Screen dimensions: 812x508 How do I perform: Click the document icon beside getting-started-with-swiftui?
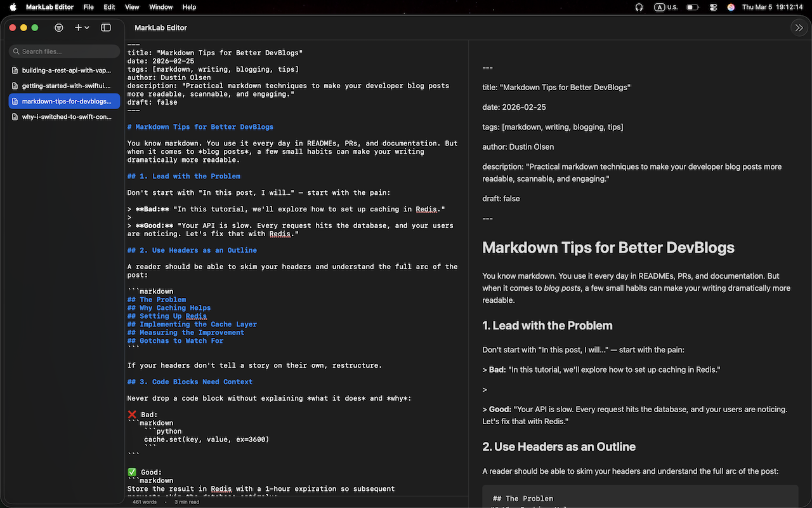14,85
